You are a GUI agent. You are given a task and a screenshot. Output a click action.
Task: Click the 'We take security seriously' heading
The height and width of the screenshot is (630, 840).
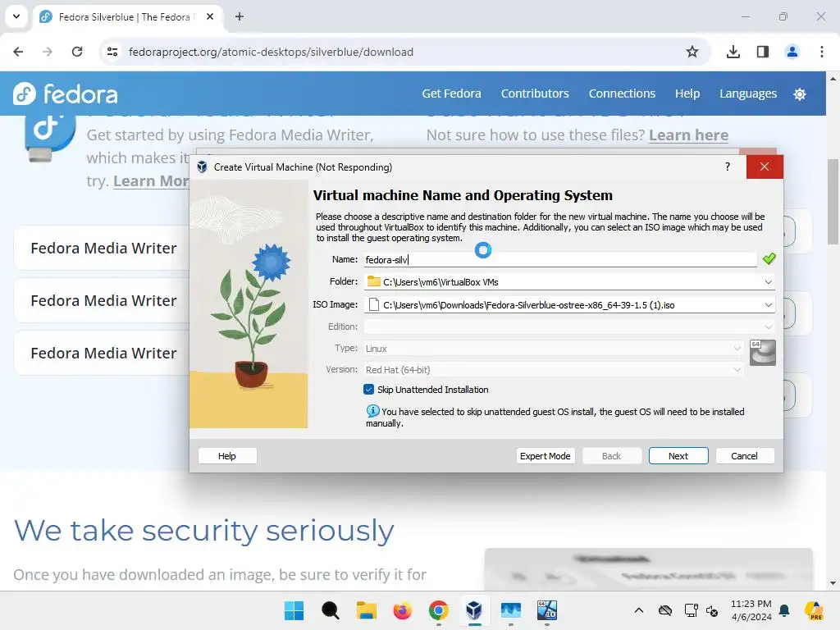tap(204, 531)
